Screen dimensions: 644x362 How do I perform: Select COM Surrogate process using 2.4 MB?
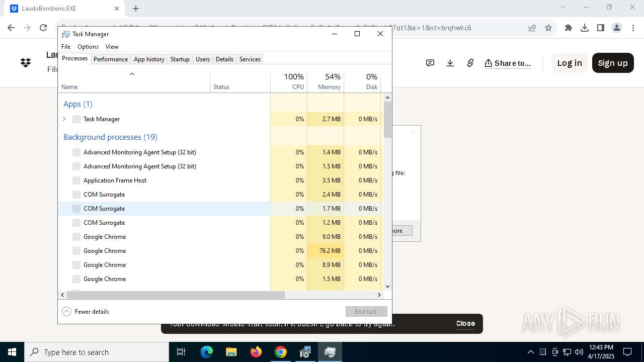(x=220, y=194)
